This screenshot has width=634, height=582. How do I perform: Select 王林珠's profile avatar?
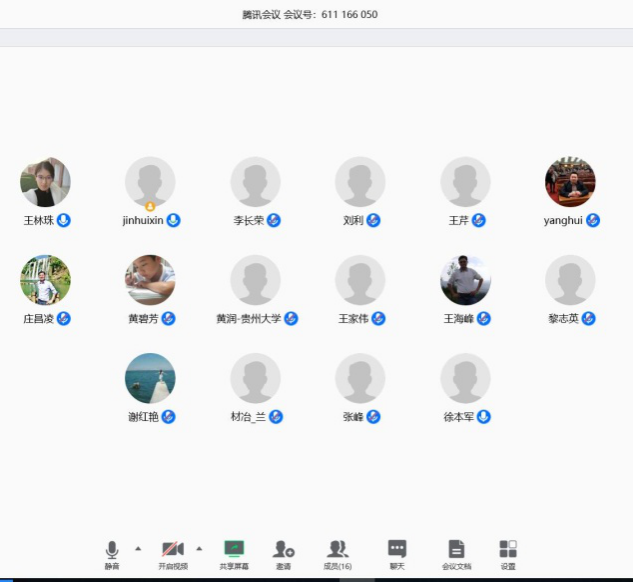pyautogui.click(x=45, y=182)
